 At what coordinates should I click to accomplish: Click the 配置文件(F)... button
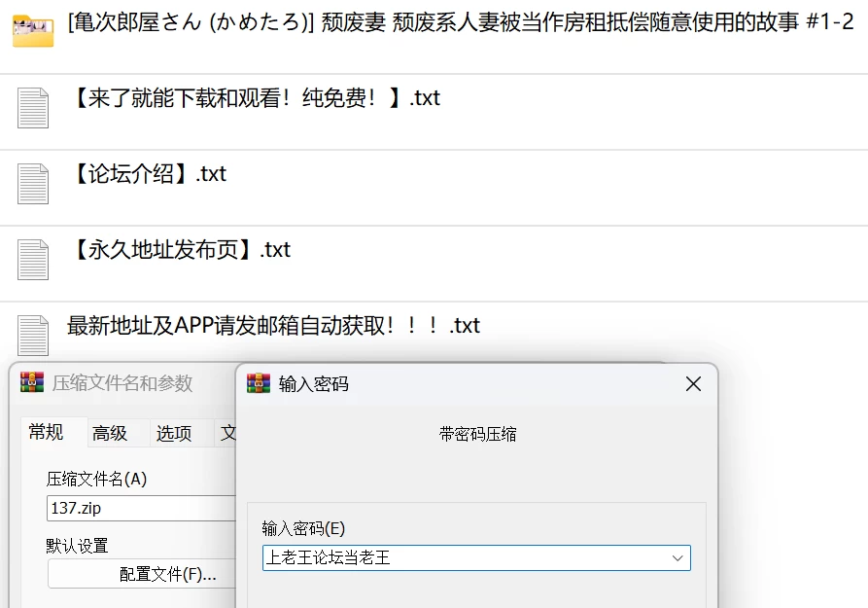142,574
